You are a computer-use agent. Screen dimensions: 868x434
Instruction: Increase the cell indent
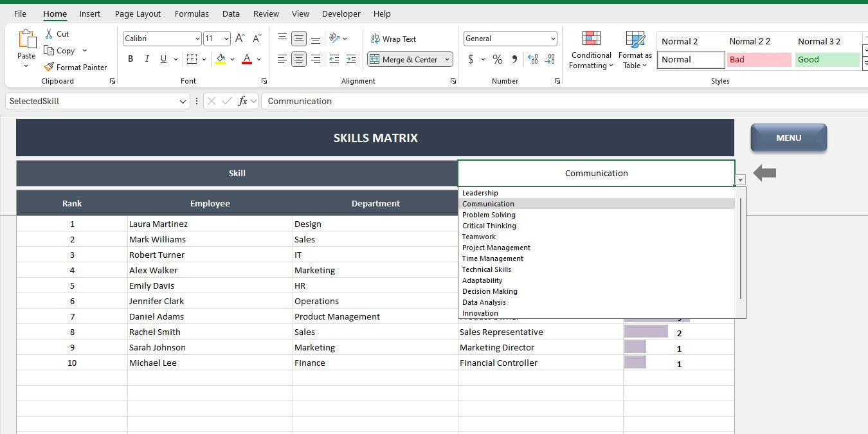point(351,59)
